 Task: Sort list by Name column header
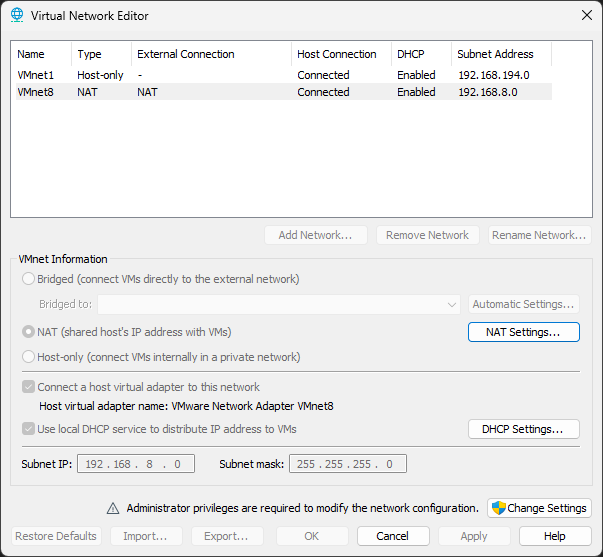coord(41,54)
